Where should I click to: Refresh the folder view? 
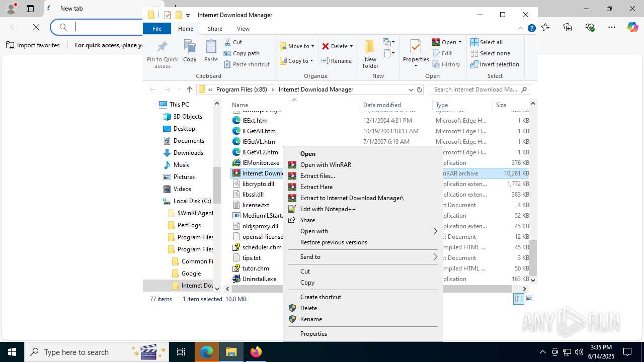click(x=420, y=89)
